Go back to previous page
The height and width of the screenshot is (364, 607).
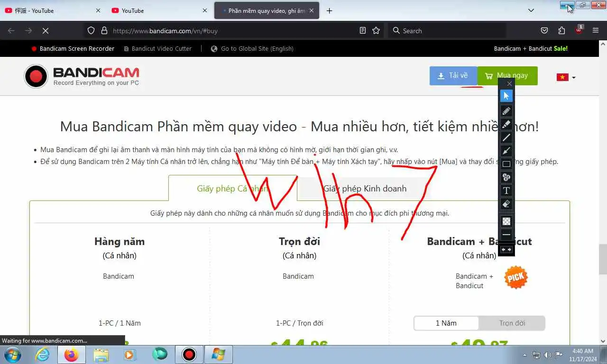point(11,30)
